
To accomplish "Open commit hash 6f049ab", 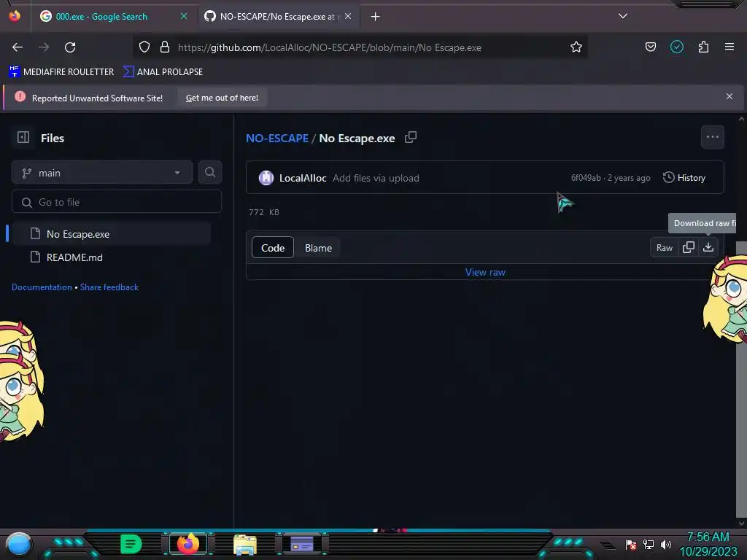I will [x=586, y=178].
